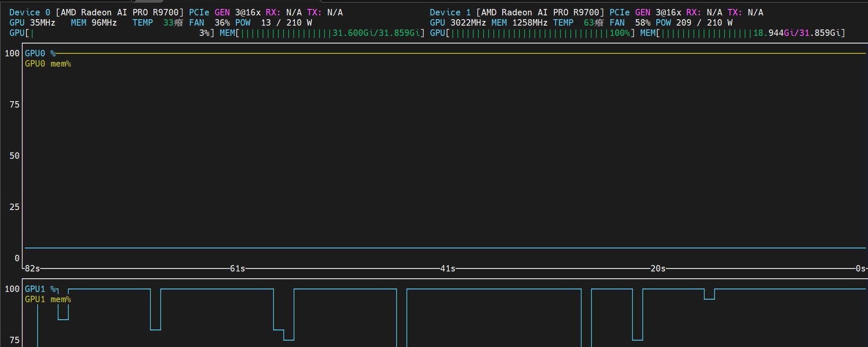Select the "Device 0" header label
The height and width of the screenshot is (347, 868).
30,12
